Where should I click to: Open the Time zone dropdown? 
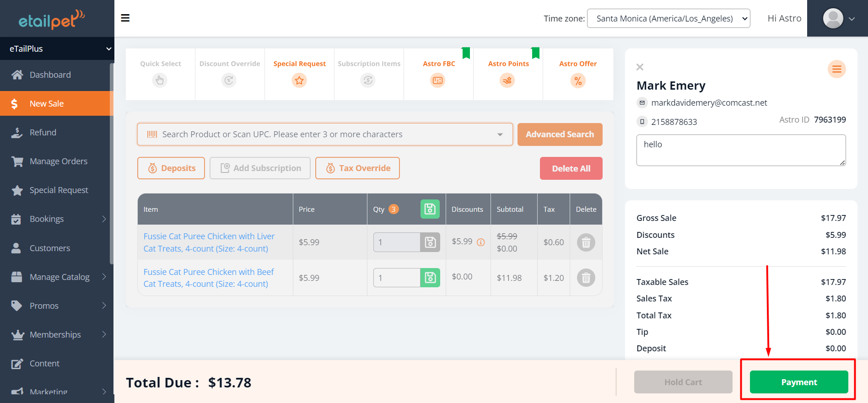click(x=668, y=18)
